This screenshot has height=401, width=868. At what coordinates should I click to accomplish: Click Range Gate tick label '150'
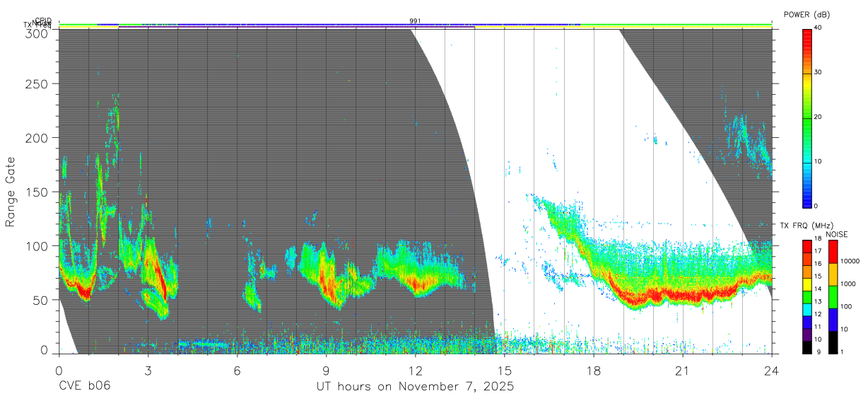(x=37, y=192)
